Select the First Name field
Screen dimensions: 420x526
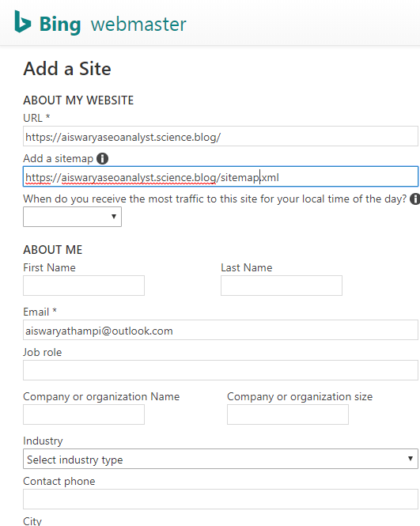pos(84,286)
